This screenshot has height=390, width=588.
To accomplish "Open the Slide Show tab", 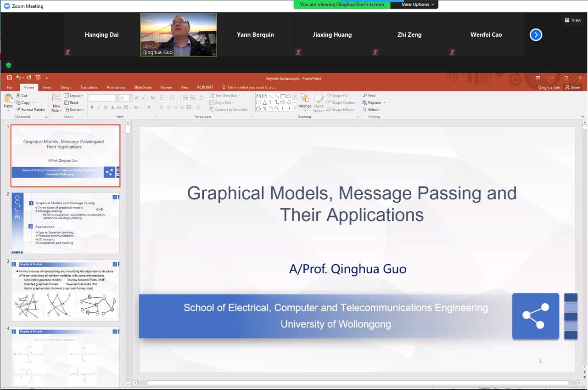I will tap(142, 87).
